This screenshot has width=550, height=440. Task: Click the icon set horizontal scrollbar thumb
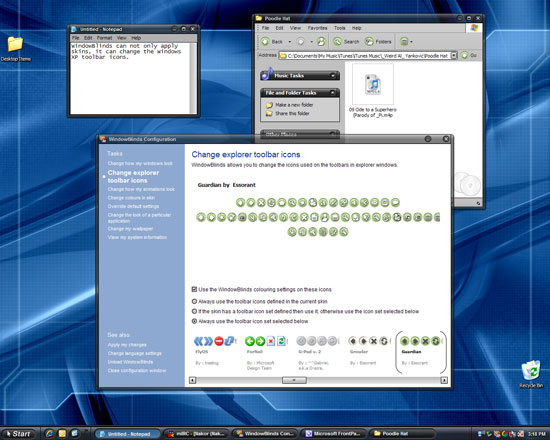pyautogui.click(x=294, y=380)
